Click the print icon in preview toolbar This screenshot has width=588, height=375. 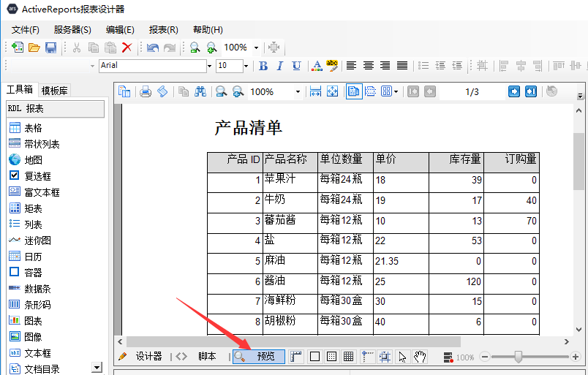(x=146, y=91)
